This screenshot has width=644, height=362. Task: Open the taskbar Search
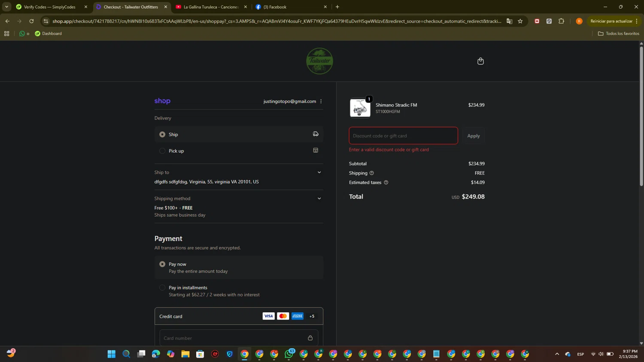click(126, 354)
